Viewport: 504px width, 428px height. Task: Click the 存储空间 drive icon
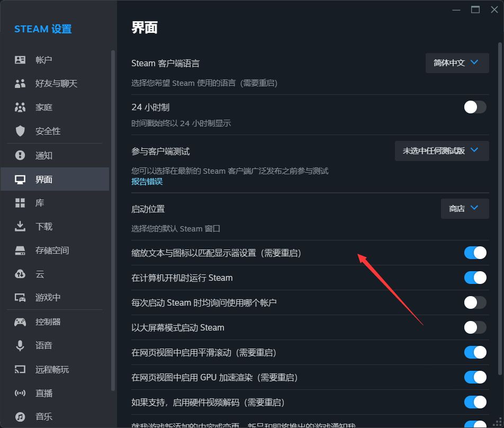[20, 251]
